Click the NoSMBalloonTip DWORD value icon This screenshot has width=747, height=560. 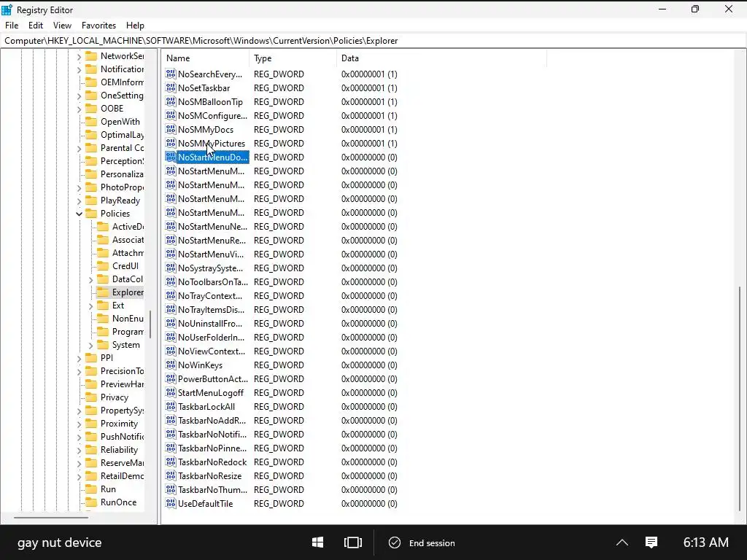(x=171, y=101)
